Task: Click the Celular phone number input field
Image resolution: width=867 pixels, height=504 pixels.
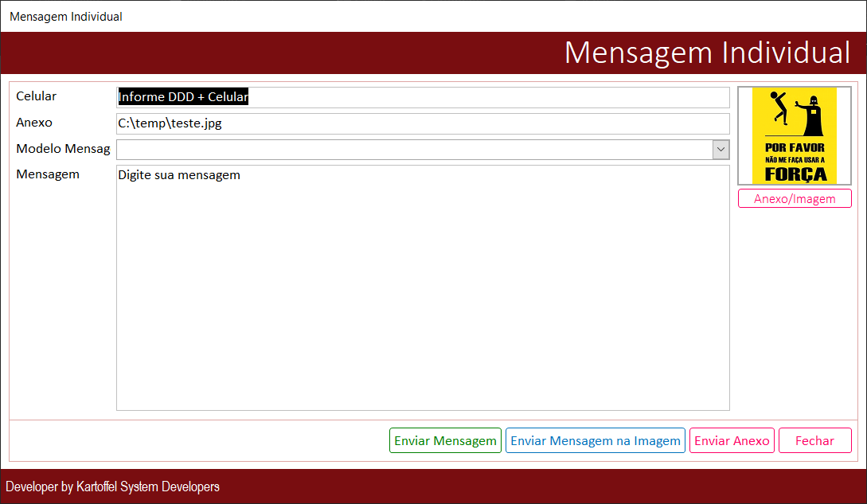Action: pyautogui.click(x=422, y=97)
